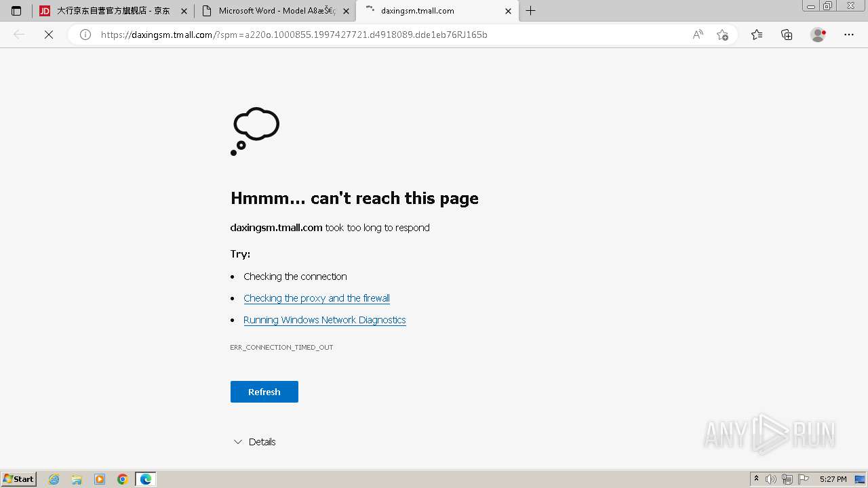868x488 pixels.
Task: Select the daxingsm.tmall.com tab
Action: (x=436, y=11)
